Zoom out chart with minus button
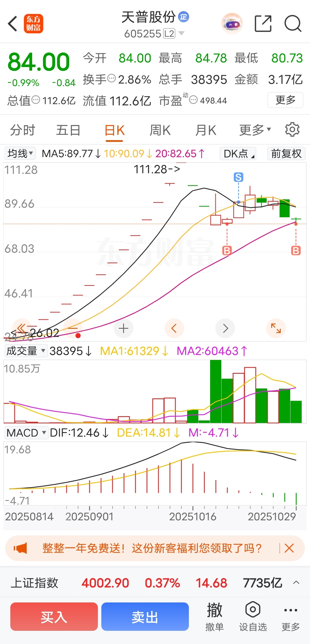 tap(73, 328)
